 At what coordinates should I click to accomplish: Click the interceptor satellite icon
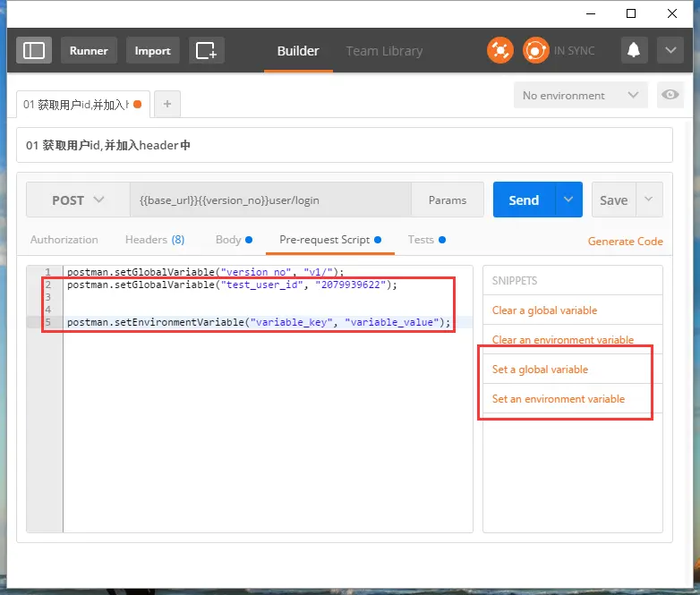coord(500,50)
